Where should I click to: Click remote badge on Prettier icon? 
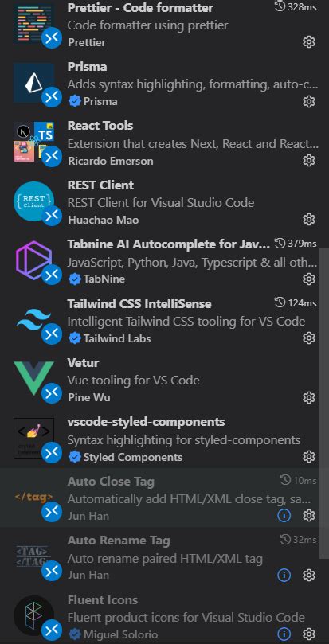[52, 38]
